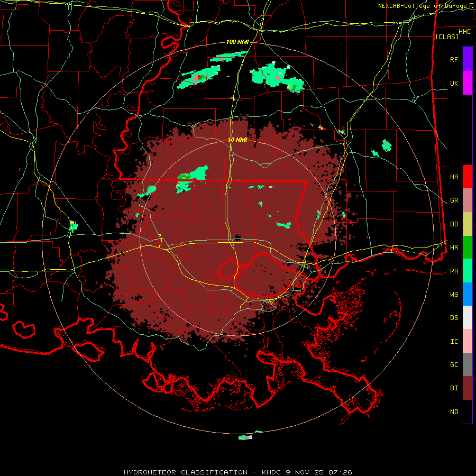
Task: Click the DS legend label
Action: [454, 318]
